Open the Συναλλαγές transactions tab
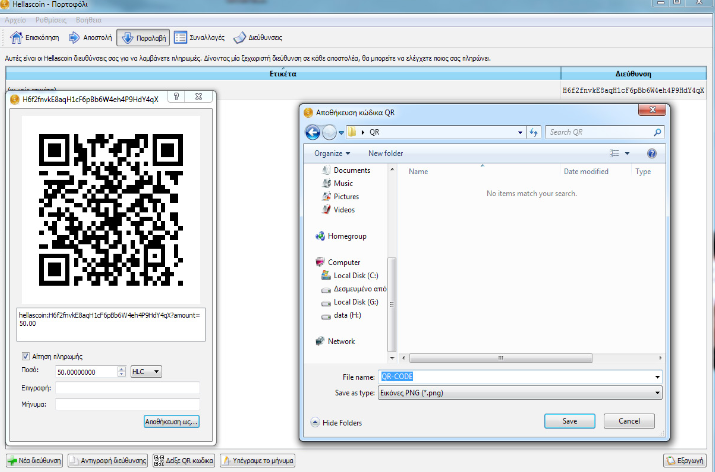 coord(200,37)
